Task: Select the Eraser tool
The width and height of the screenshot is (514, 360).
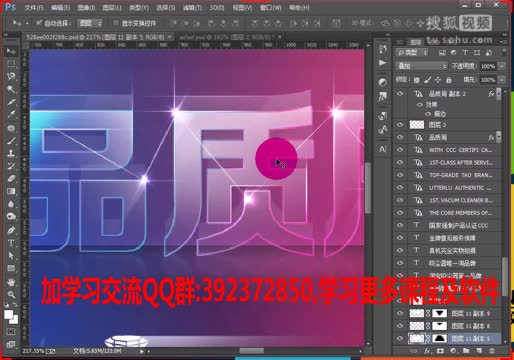Action: (11, 178)
